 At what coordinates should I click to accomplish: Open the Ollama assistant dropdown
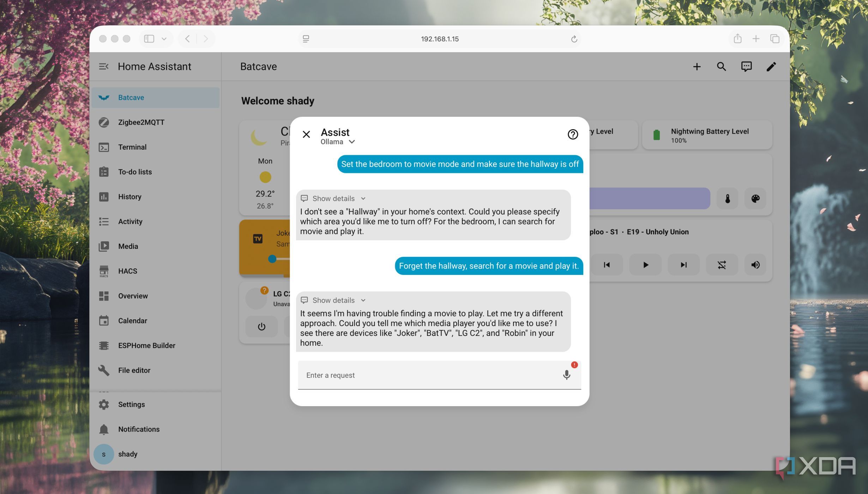338,142
